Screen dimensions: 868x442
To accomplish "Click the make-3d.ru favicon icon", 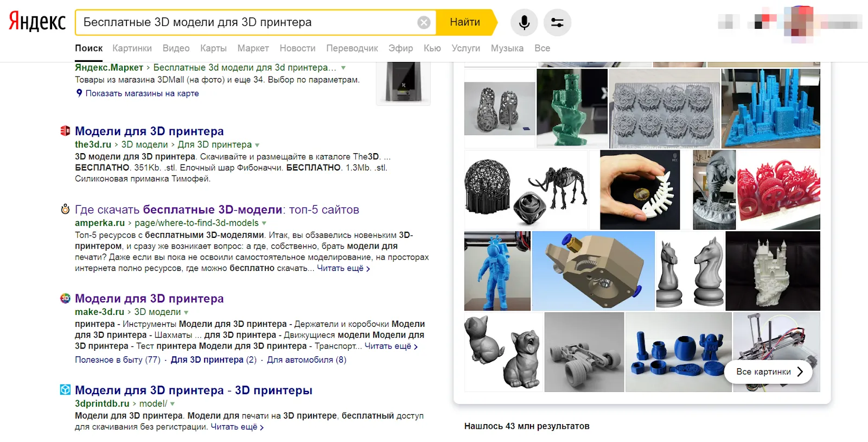I will (65, 298).
